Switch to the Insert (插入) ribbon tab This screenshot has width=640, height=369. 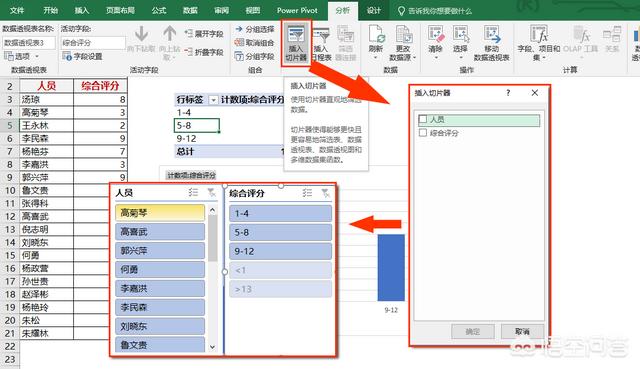(x=82, y=10)
